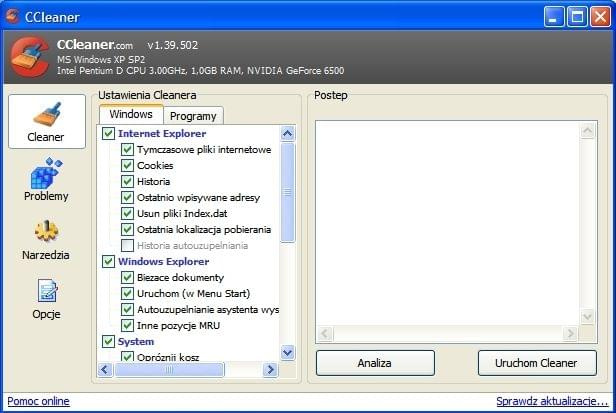Image resolution: width=616 pixels, height=413 pixels.
Task: Click the Historia label text
Action: pyautogui.click(x=154, y=182)
